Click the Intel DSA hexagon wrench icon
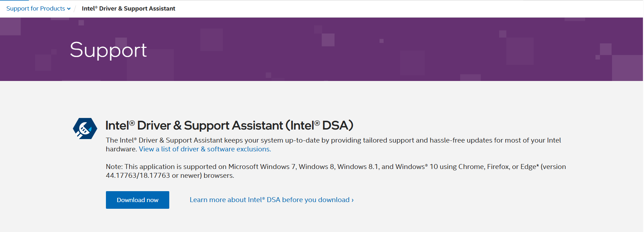Viewport: 644px width, 232px height. pos(85,128)
